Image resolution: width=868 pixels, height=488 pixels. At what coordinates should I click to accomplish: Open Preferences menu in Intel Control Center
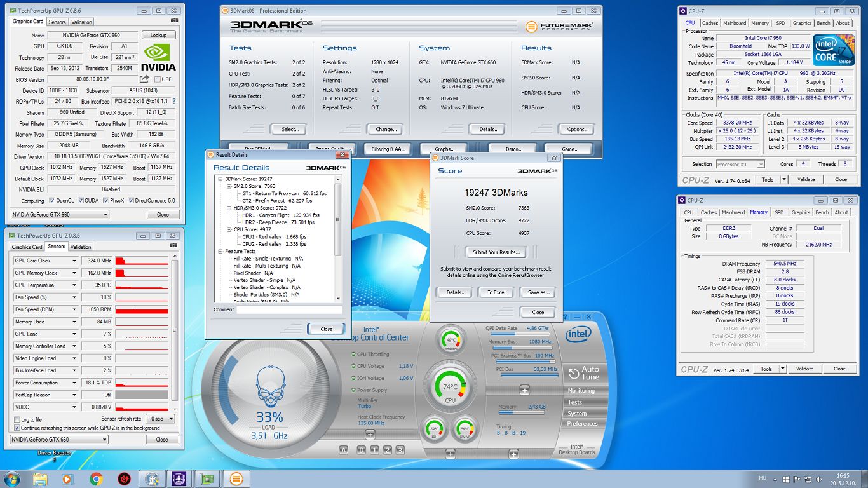pyautogui.click(x=583, y=424)
